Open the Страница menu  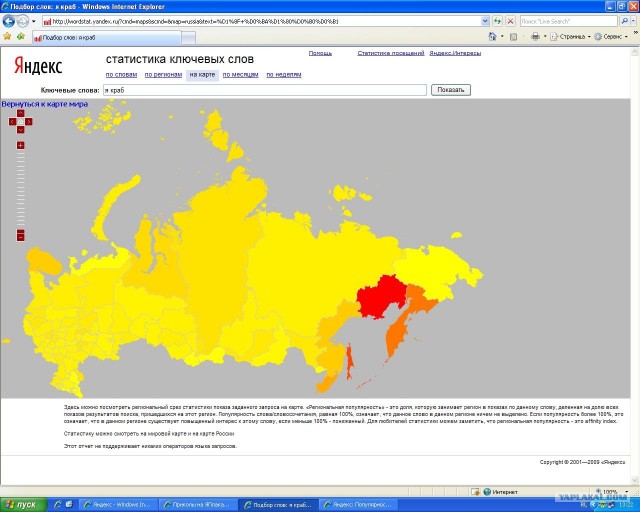570,37
